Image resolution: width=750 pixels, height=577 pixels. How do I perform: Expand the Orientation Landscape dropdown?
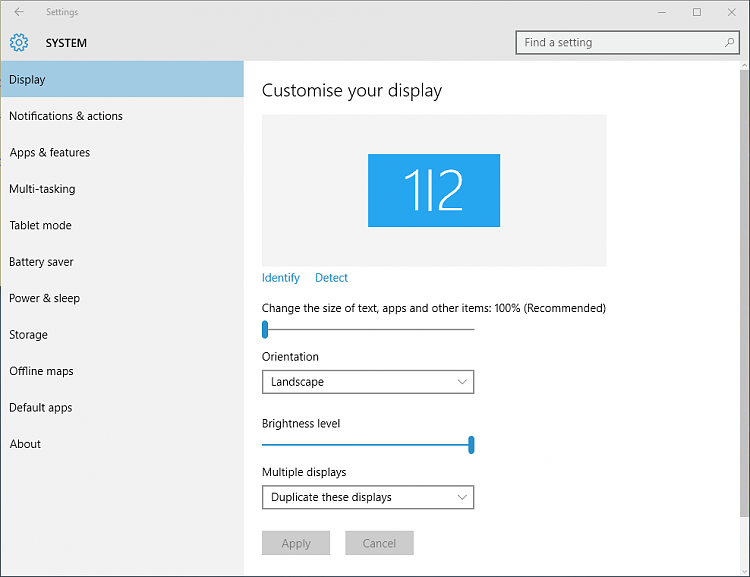(x=368, y=382)
